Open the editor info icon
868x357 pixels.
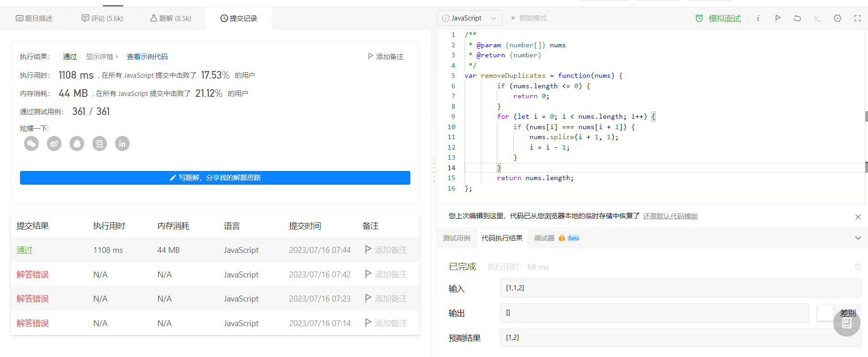(x=758, y=18)
